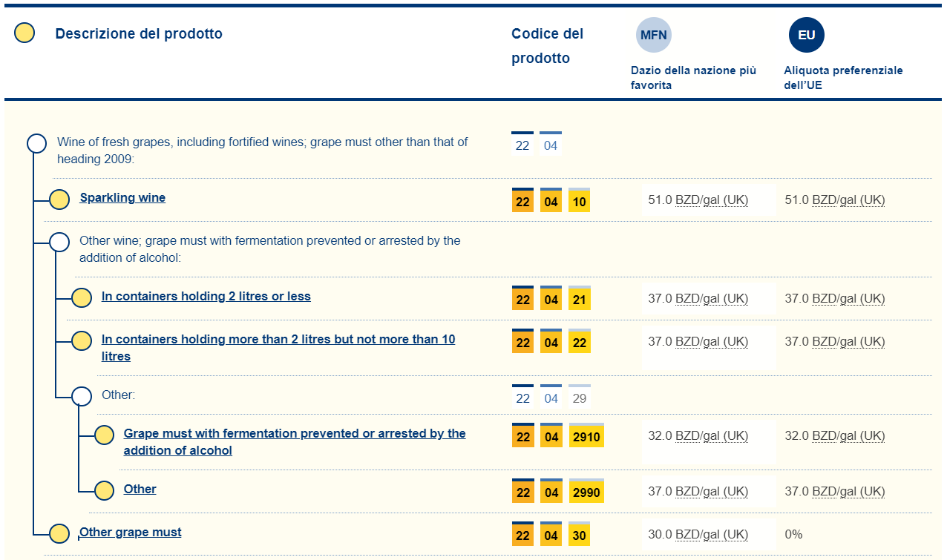Click the code 10 badge for Sparkling wine
This screenshot has height=560, width=947.
(x=579, y=201)
